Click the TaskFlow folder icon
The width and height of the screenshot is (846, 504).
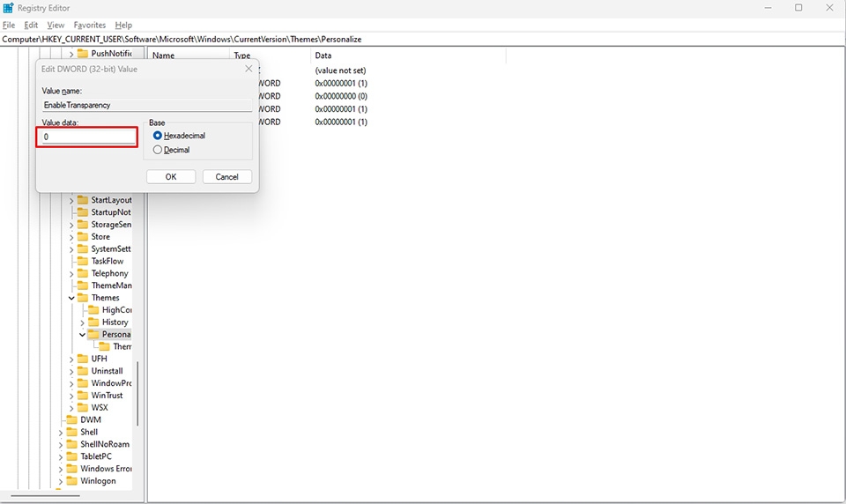tap(83, 261)
